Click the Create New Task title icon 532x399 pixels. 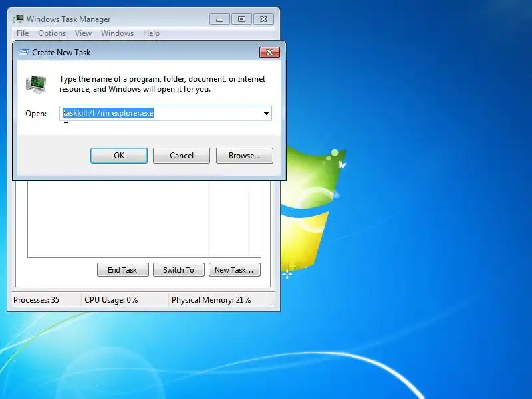24,53
